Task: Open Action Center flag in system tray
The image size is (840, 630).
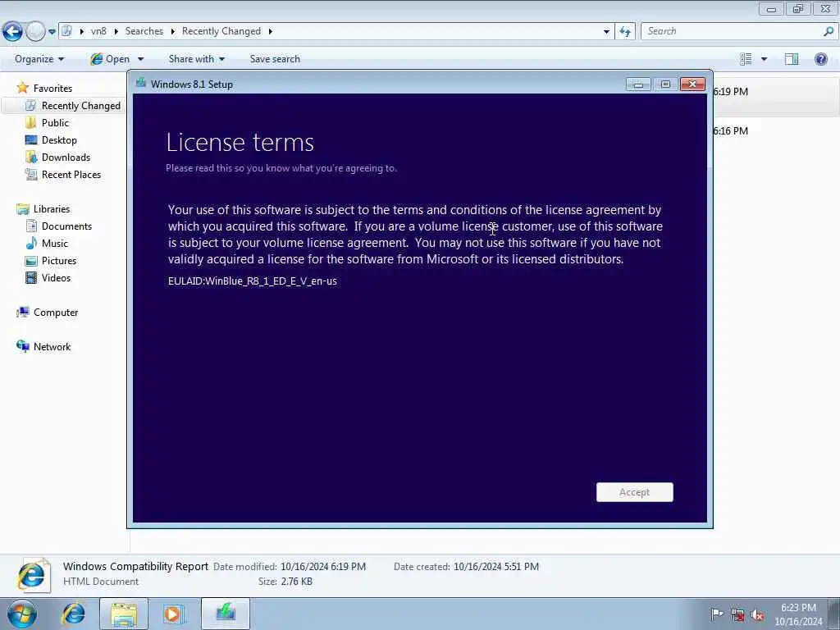Action: [716, 614]
